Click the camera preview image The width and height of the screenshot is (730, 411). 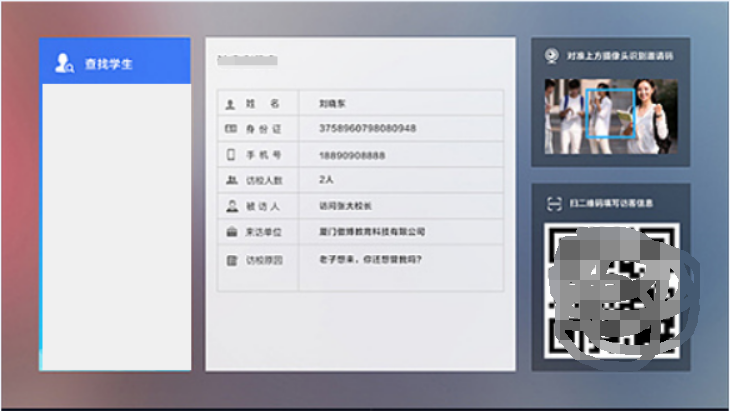[610, 116]
